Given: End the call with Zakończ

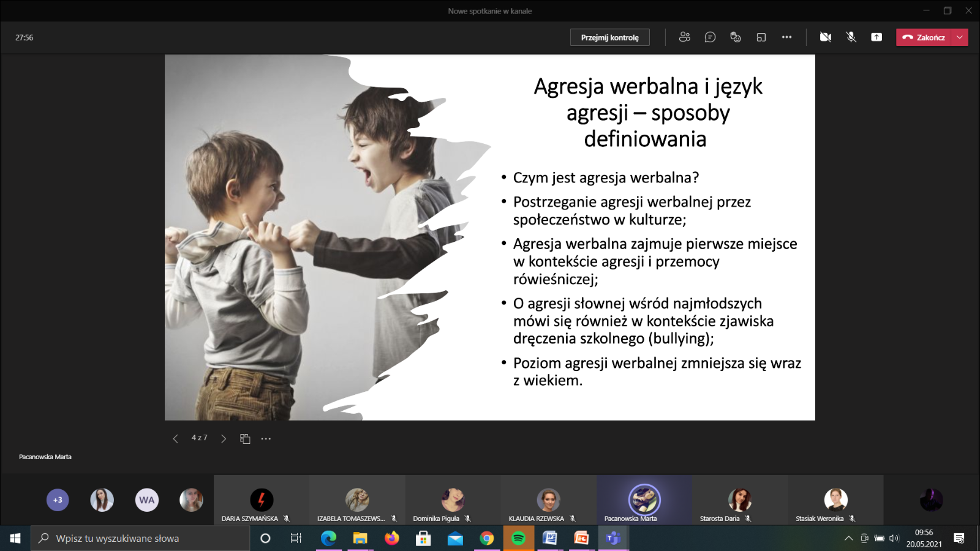Looking at the screenshot, I should tap(924, 37).
